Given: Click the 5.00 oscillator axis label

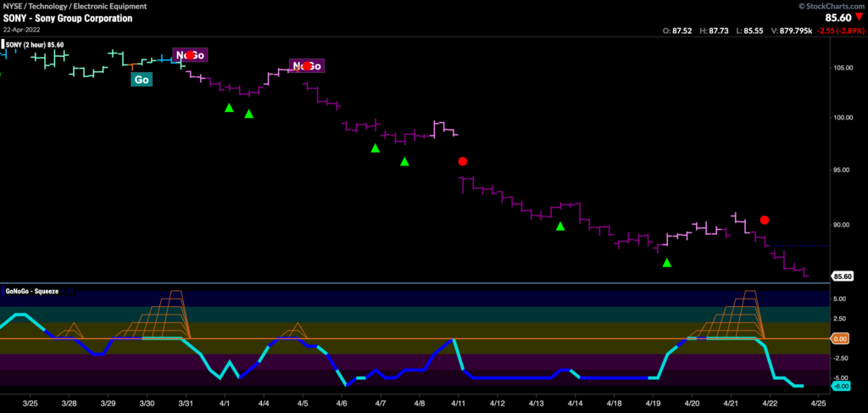Looking at the screenshot, I should 842,299.
